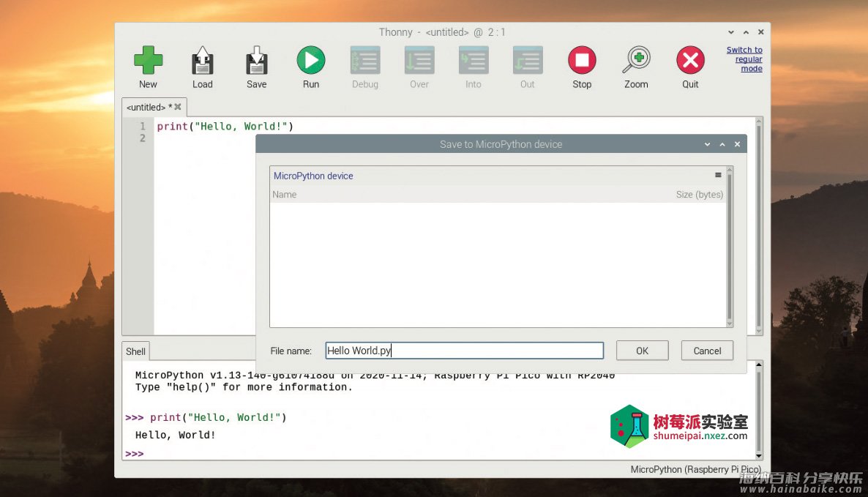868x497 pixels.
Task: Click the Zoom magnifier icon
Action: [636, 60]
